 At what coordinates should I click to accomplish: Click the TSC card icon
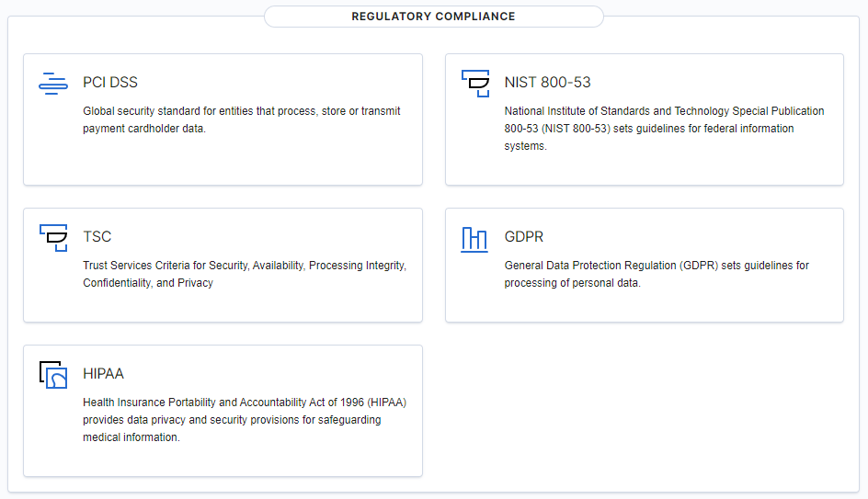53,238
